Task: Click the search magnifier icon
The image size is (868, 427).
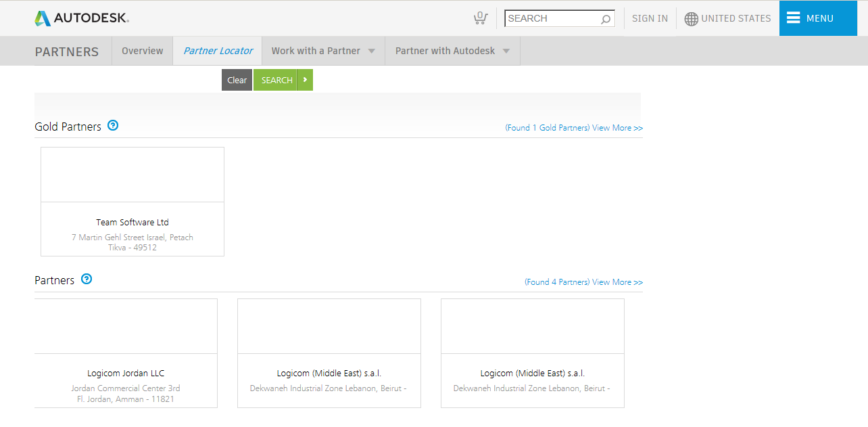Action: click(606, 19)
